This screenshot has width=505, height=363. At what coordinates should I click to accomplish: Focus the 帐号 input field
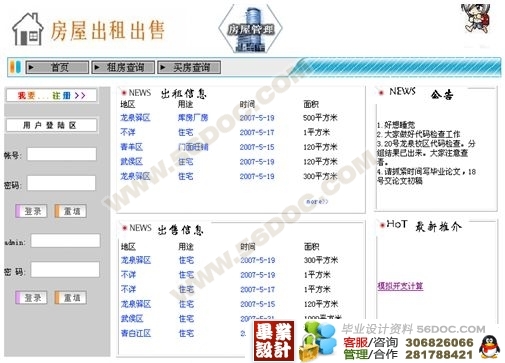pos(62,154)
